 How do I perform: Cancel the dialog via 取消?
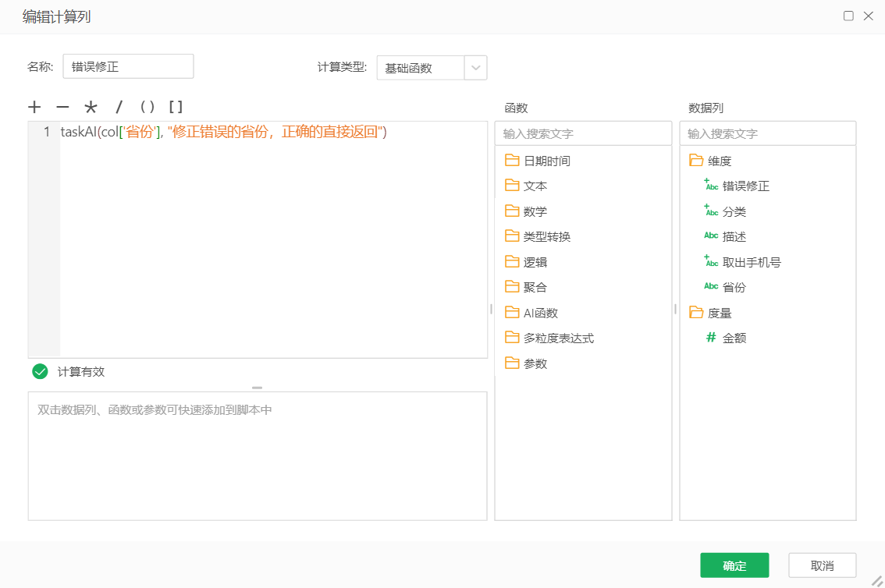[x=822, y=565]
